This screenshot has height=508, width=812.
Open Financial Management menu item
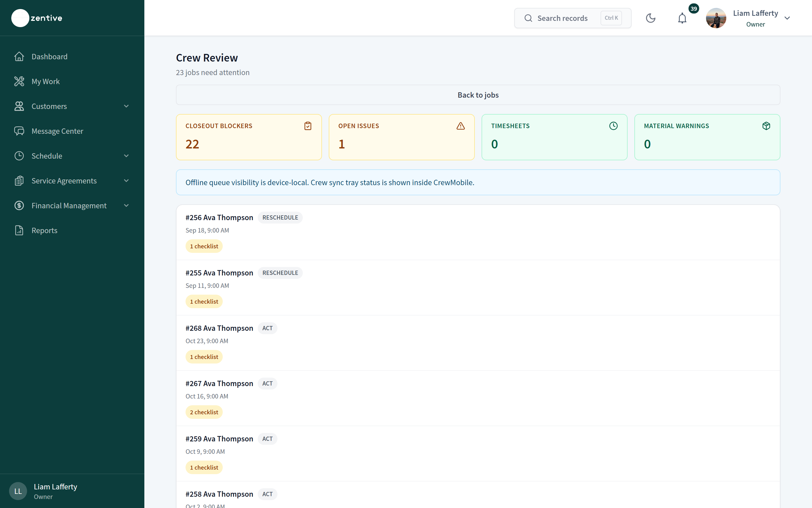pyautogui.click(x=72, y=206)
